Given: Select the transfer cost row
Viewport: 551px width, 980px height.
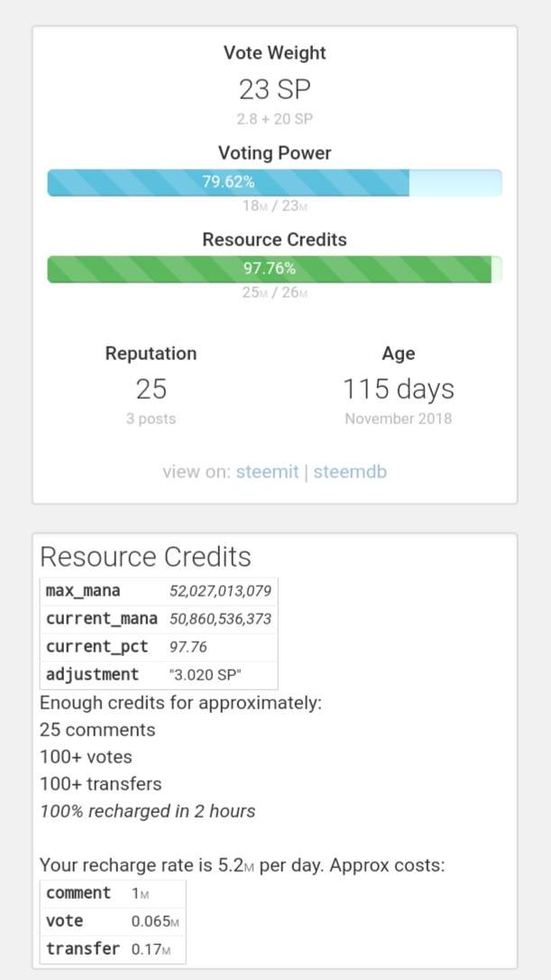Looking at the screenshot, I should pos(112,949).
